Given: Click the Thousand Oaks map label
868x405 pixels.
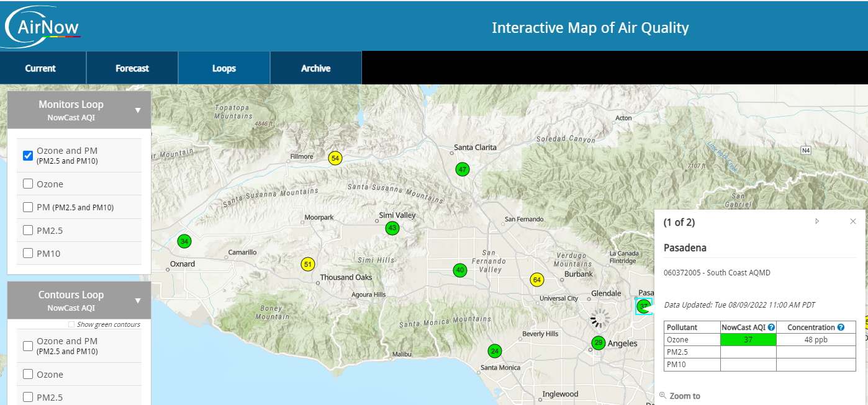Looking at the screenshot, I should tap(346, 277).
